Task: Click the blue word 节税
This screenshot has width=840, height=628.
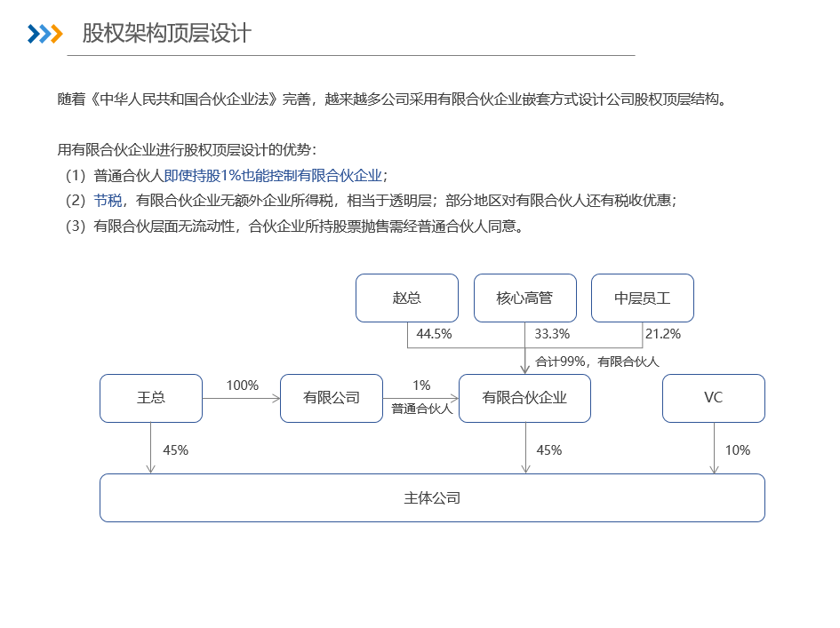Action: [108, 201]
